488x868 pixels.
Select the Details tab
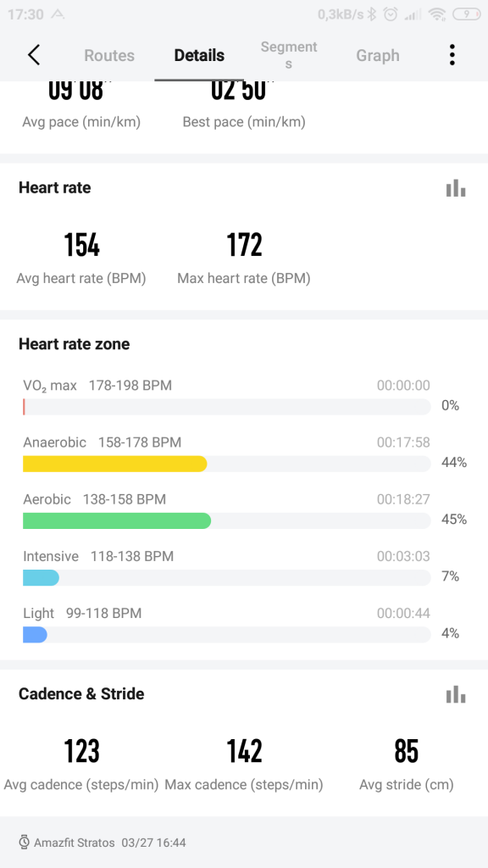198,54
